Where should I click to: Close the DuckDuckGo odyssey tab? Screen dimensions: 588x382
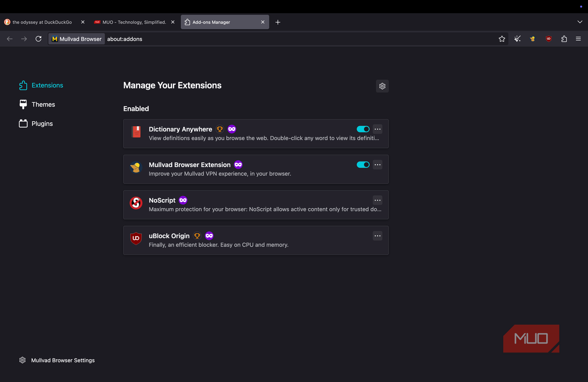click(x=82, y=22)
